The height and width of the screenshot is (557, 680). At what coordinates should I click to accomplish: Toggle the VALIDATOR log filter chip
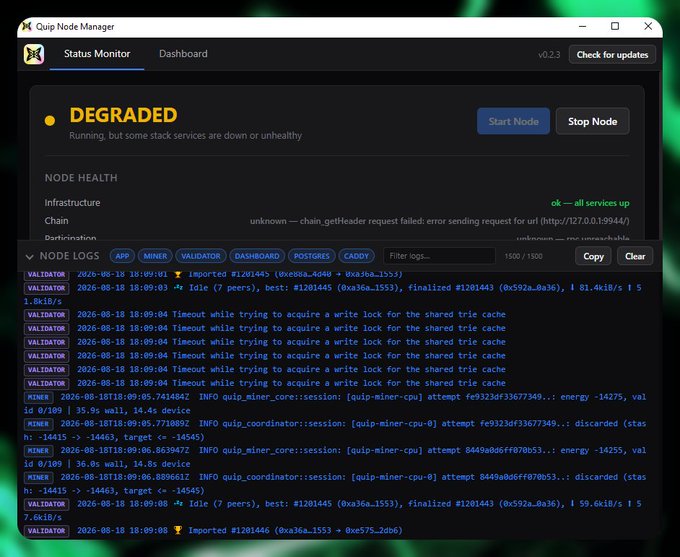click(201, 256)
